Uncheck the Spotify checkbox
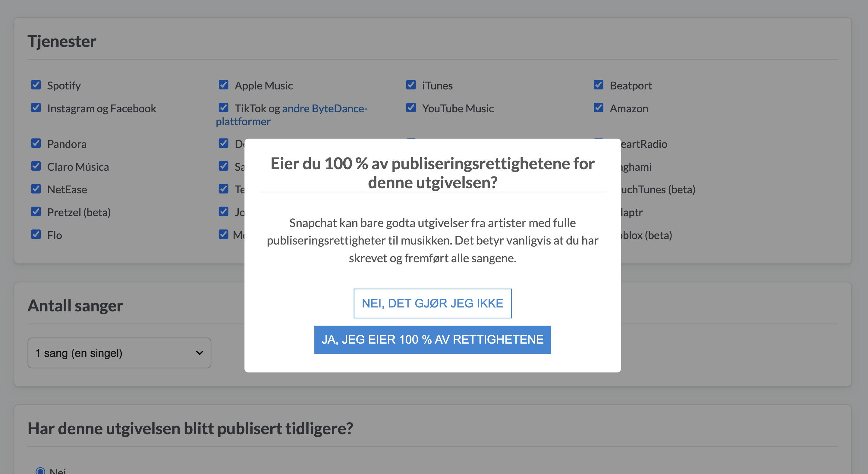Screen dimensions: 868x474 (x=36, y=85)
